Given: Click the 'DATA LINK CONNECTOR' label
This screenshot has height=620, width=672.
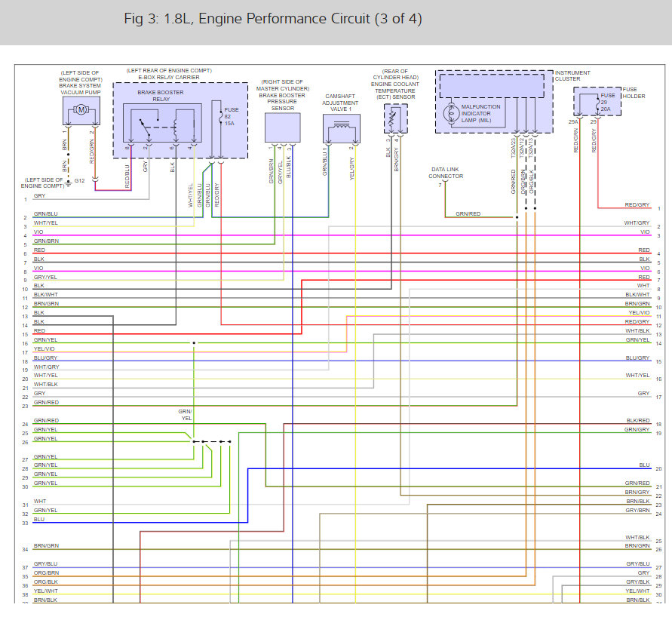Looking at the screenshot, I should click(x=446, y=173).
